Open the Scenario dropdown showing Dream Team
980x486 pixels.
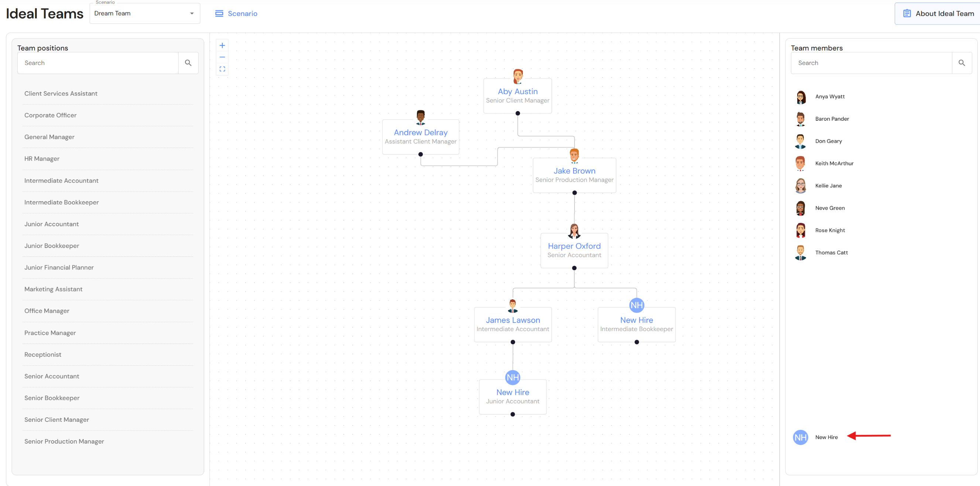click(145, 14)
